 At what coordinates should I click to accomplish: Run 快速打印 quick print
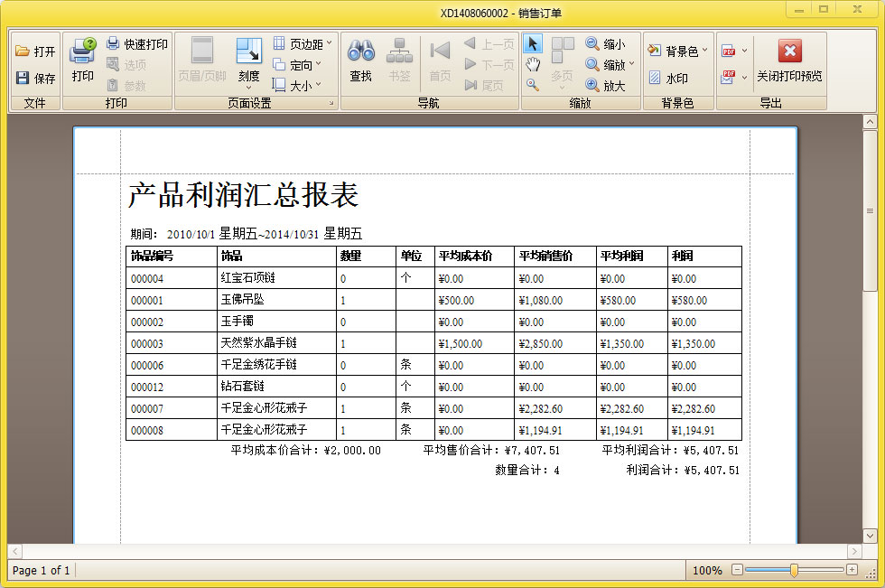point(137,43)
